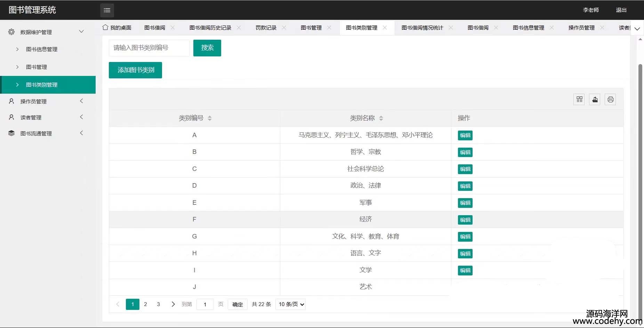The width and height of the screenshot is (644, 328).
Task: Click 编辑 for category F 经济
Action: click(x=465, y=220)
